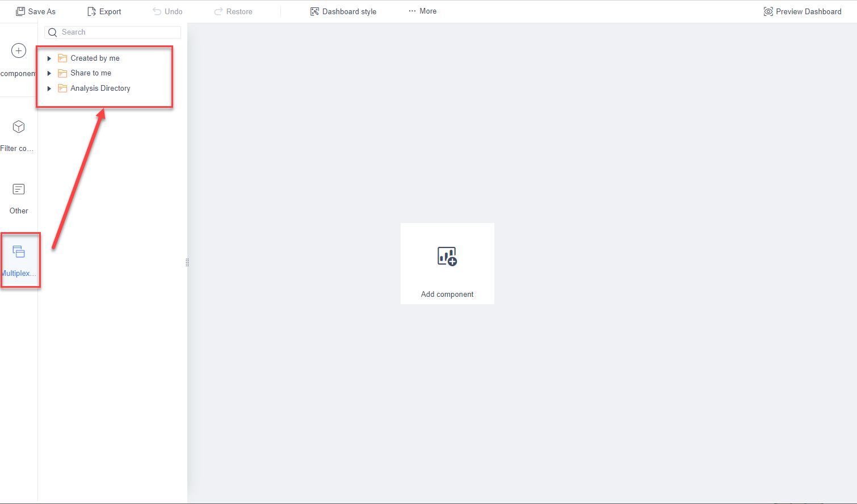Click the Other sidebar label
Viewport: 857px width, 504px height.
point(19,211)
